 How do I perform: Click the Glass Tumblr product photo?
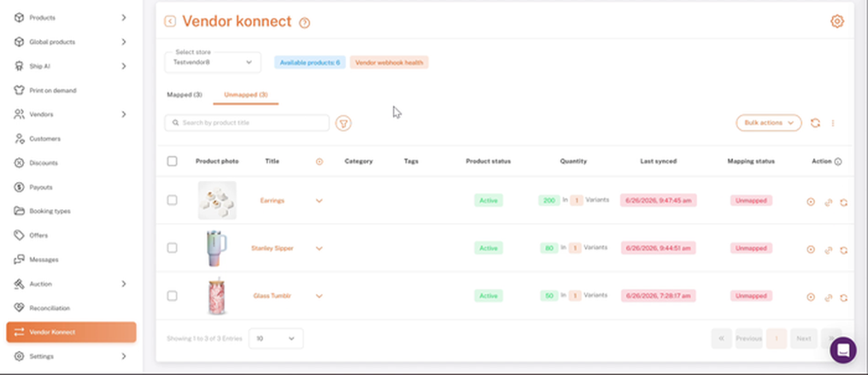[x=217, y=296]
